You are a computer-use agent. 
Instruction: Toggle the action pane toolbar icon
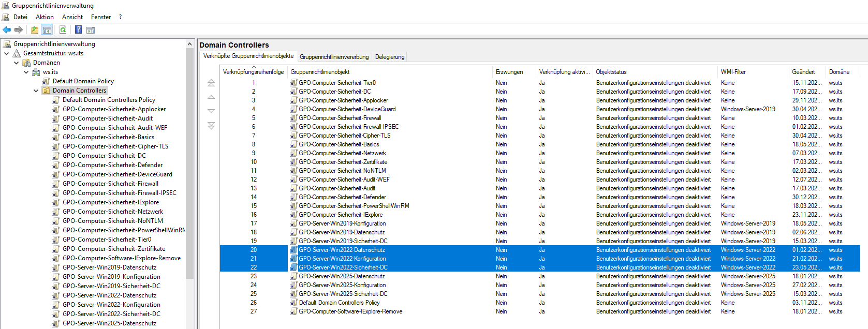91,30
